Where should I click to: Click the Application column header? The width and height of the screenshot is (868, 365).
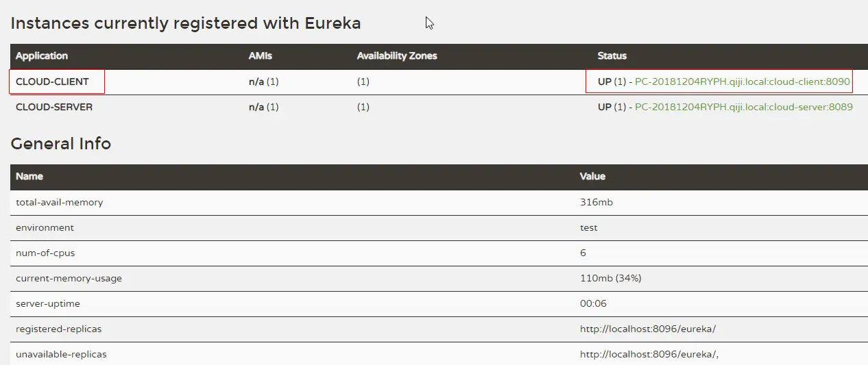coord(42,56)
